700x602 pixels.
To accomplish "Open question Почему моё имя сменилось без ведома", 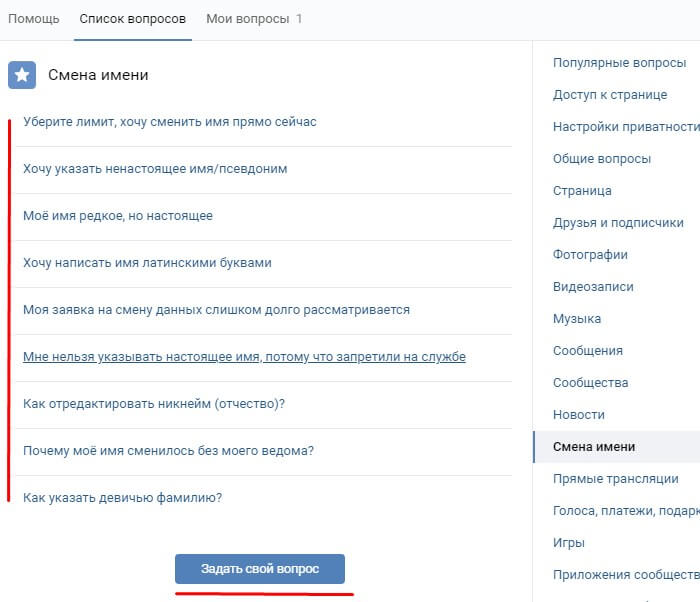I will pyautogui.click(x=168, y=451).
